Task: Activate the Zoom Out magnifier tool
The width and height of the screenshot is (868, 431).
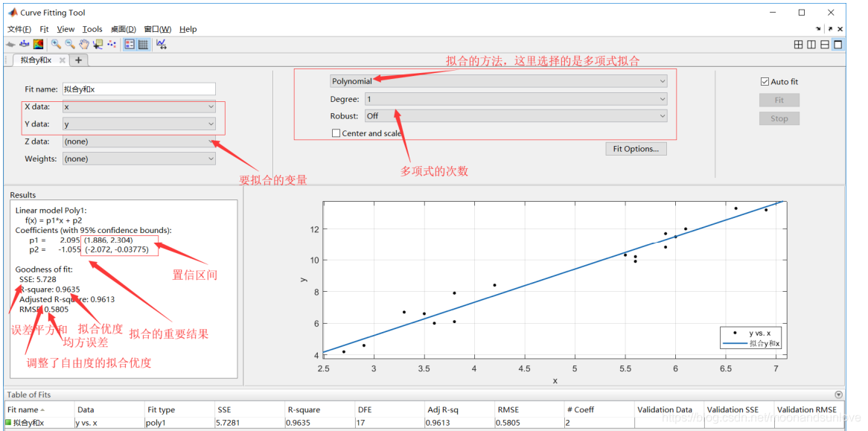Action: pos(70,44)
